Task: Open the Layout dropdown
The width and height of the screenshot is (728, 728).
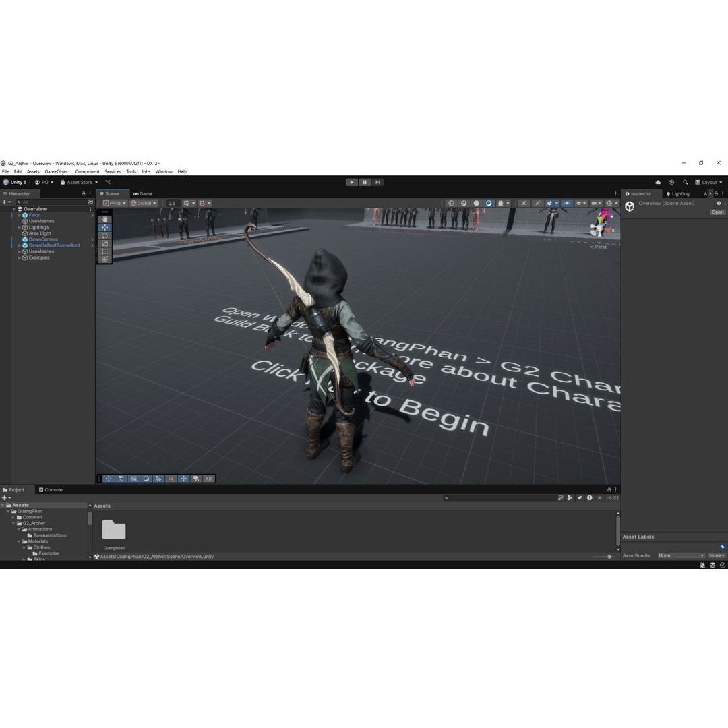Action: tap(708, 183)
